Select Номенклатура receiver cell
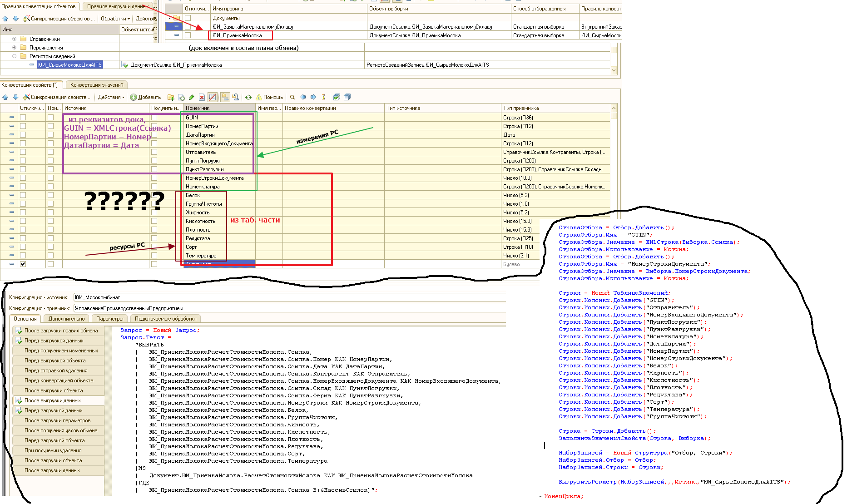 (219, 187)
